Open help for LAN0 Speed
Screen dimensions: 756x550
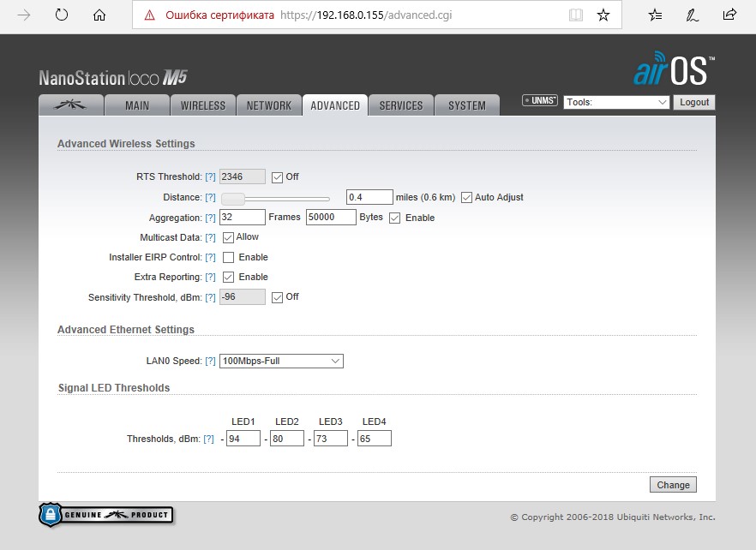[x=210, y=361]
